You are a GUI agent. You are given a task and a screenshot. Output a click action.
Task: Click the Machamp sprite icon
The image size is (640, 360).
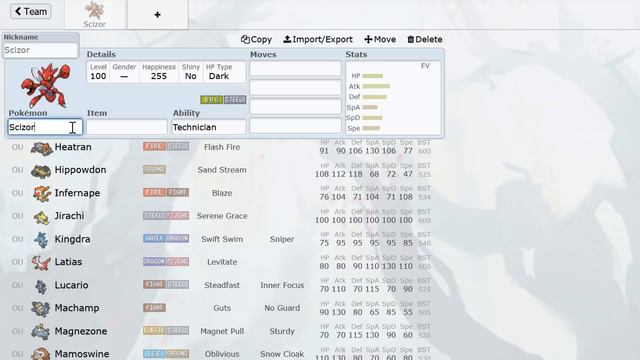tap(41, 309)
